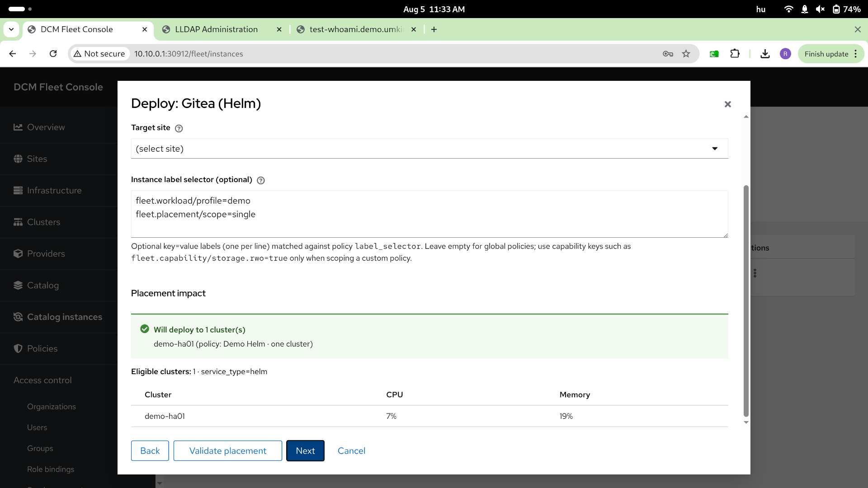Click the dialog vertical scrollbar

point(746,301)
